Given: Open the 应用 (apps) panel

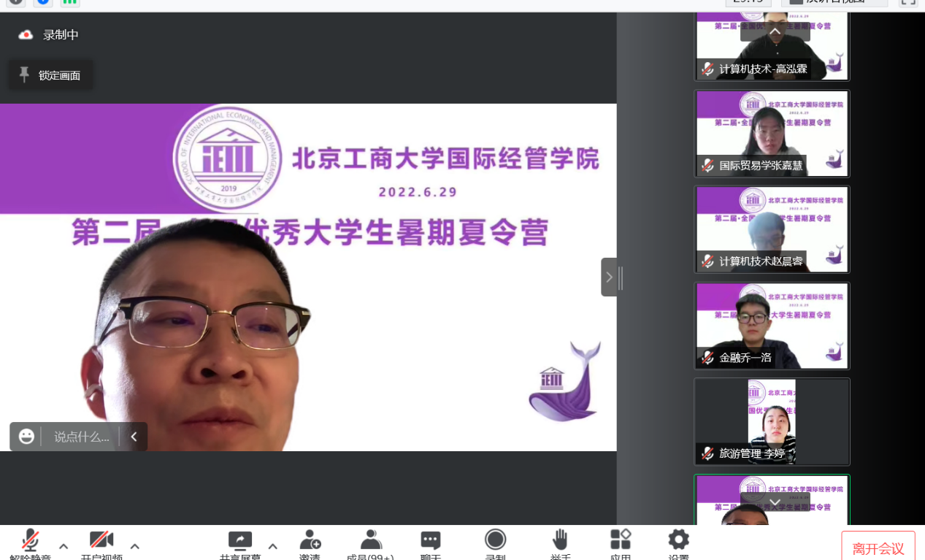Looking at the screenshot, I should coord(620,541).
